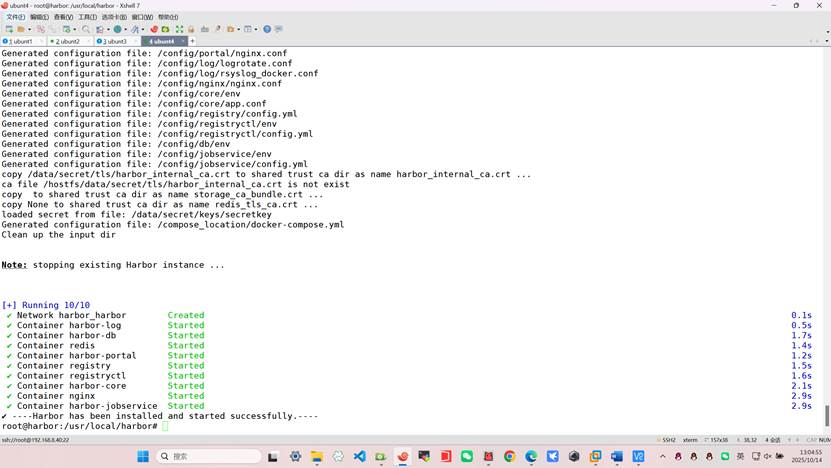Screen dimensions: 831x468
Task: Open the session folder toolbar icon
Action: point(21,29)
